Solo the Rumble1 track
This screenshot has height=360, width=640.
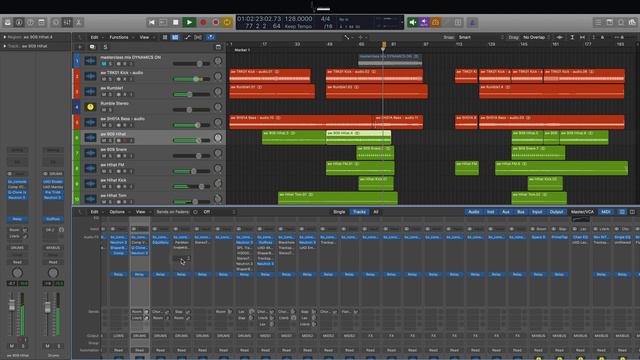pos(110,95)
